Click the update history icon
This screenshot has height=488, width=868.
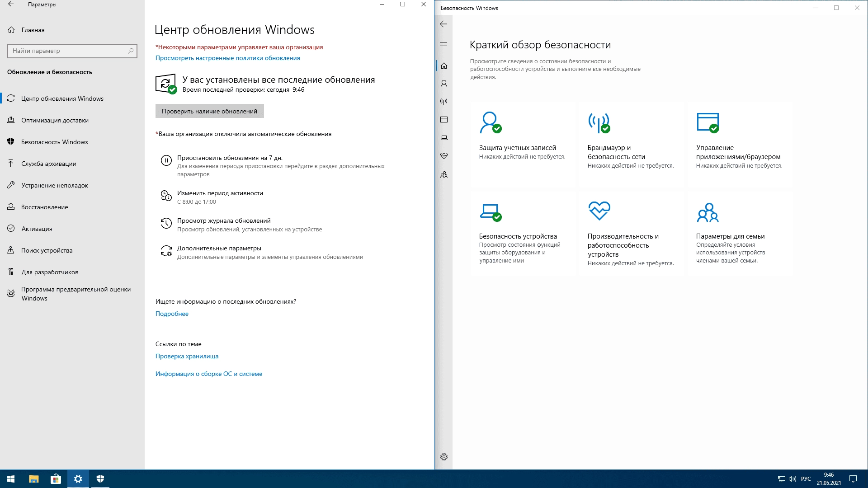point(166,223)
